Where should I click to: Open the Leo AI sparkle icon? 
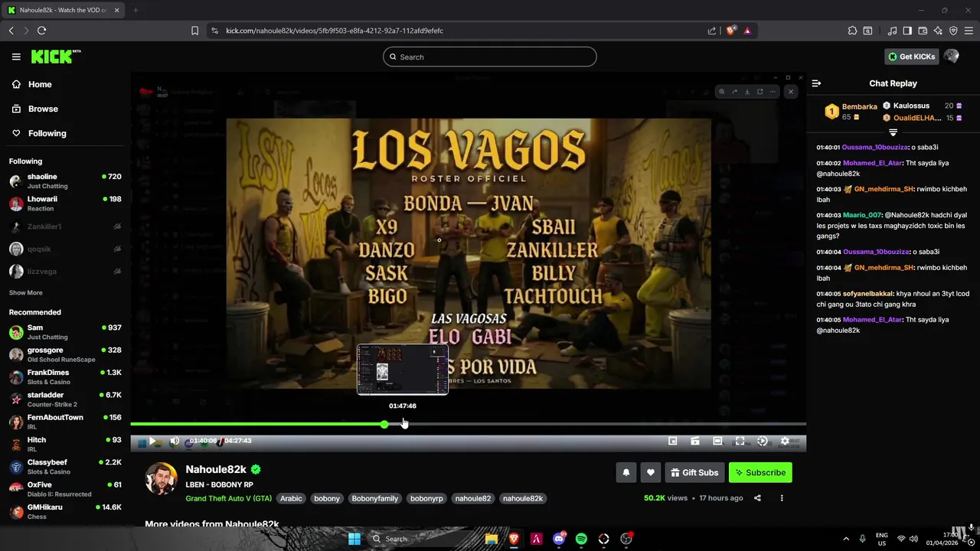pos(938,31)
